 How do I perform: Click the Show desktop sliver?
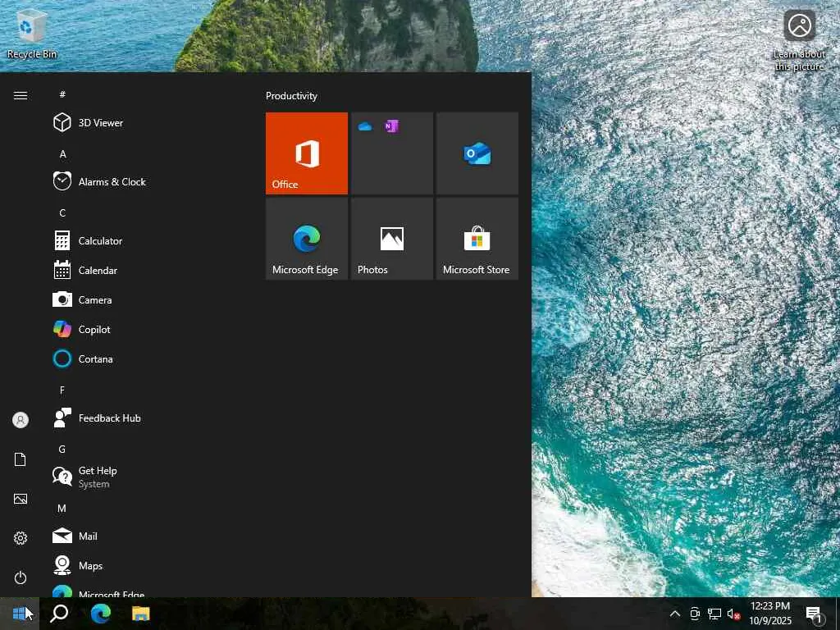pos(837,614)
